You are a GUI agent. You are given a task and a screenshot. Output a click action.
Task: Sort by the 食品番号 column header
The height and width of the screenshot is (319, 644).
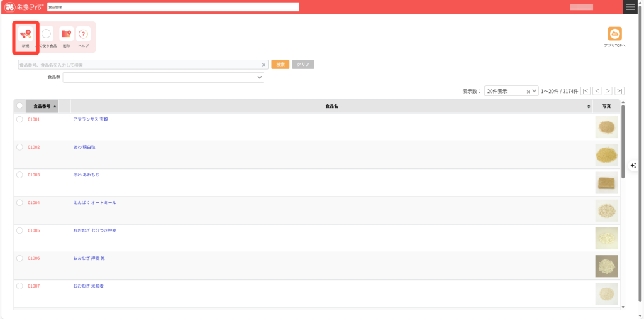(x=42, y=106)
